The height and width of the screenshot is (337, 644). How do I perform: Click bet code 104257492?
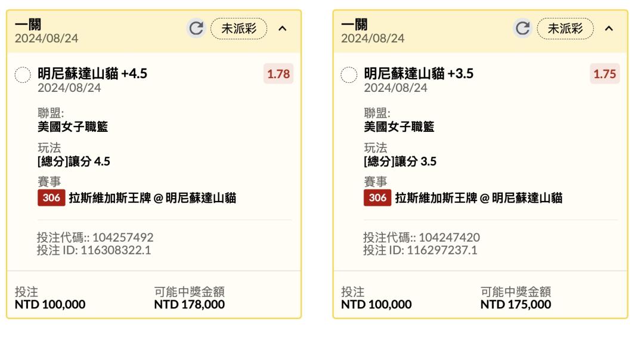pos(123,237)
